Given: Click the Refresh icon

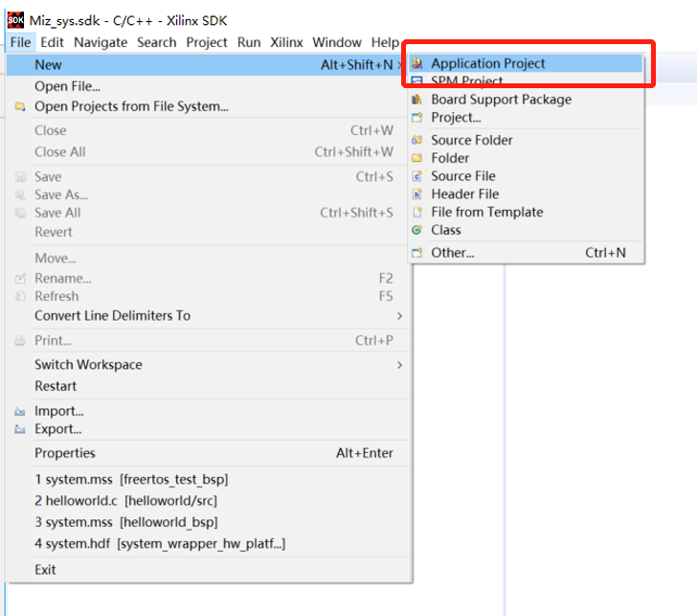Looking at the screenshot, I should [x=20, y=296].
